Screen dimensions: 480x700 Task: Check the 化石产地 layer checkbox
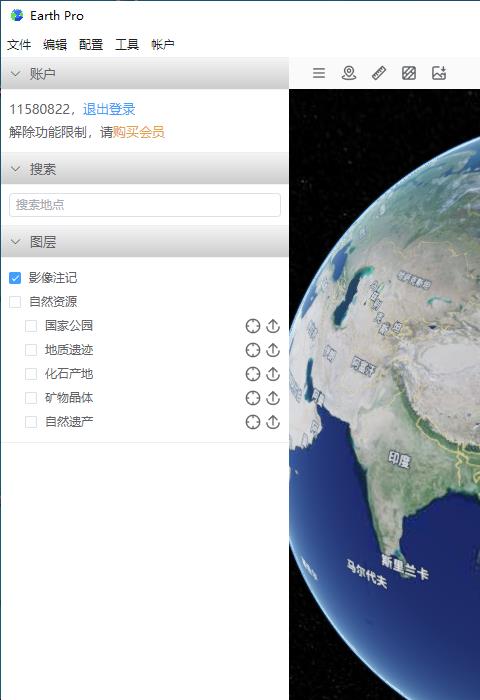[x=31, y=374]
